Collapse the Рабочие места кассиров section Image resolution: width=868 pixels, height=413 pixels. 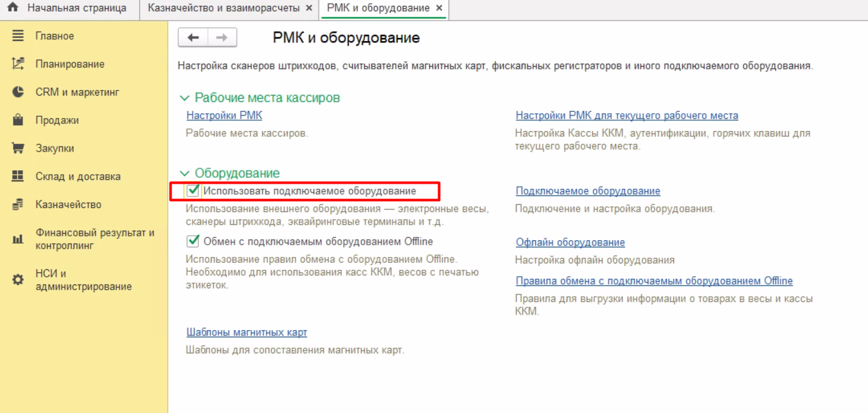pos(185,98)
